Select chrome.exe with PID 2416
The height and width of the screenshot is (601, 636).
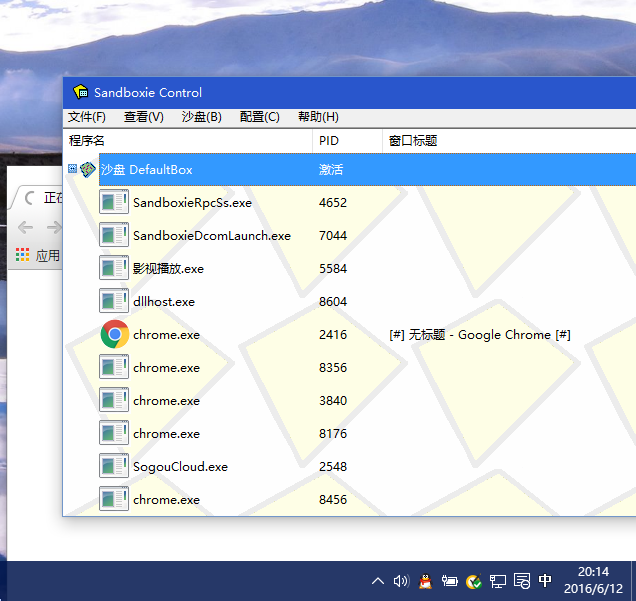pos(166,335)
